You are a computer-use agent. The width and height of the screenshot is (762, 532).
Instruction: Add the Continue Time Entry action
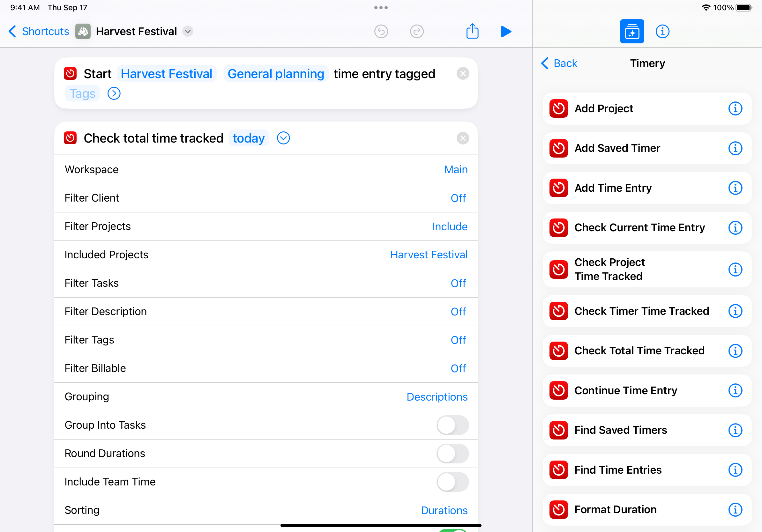(x=647, y=391)
